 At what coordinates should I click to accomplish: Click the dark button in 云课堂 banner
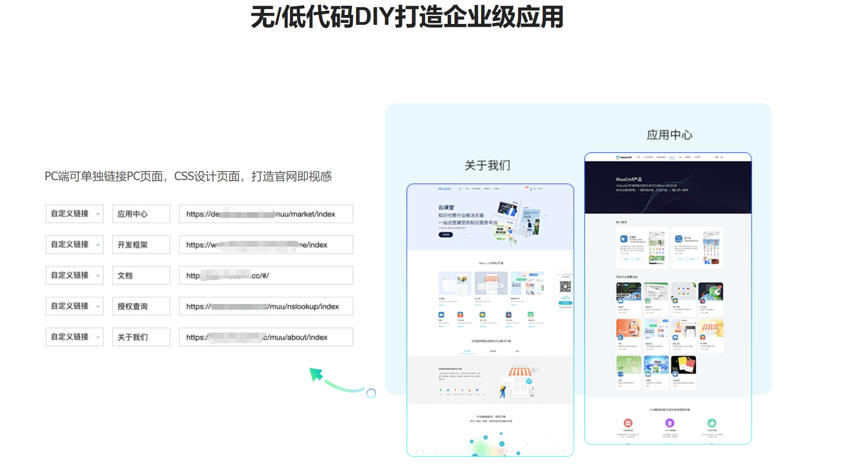pos(445,235)
